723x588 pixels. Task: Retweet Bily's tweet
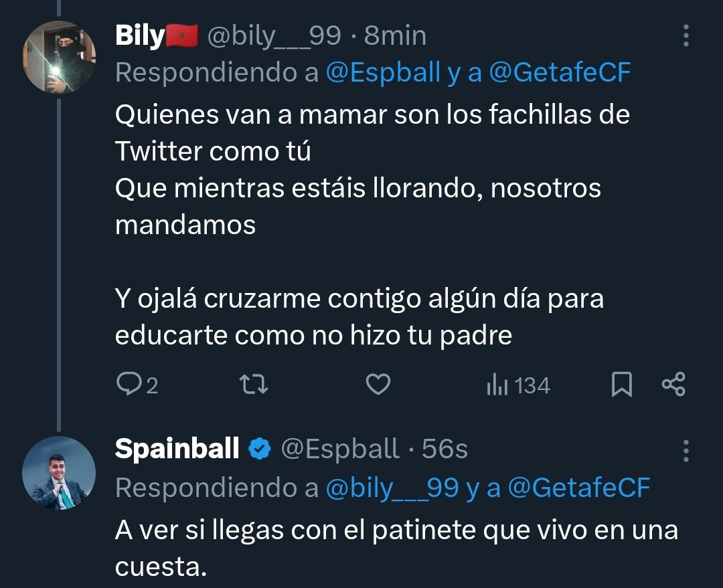point(254,385)
